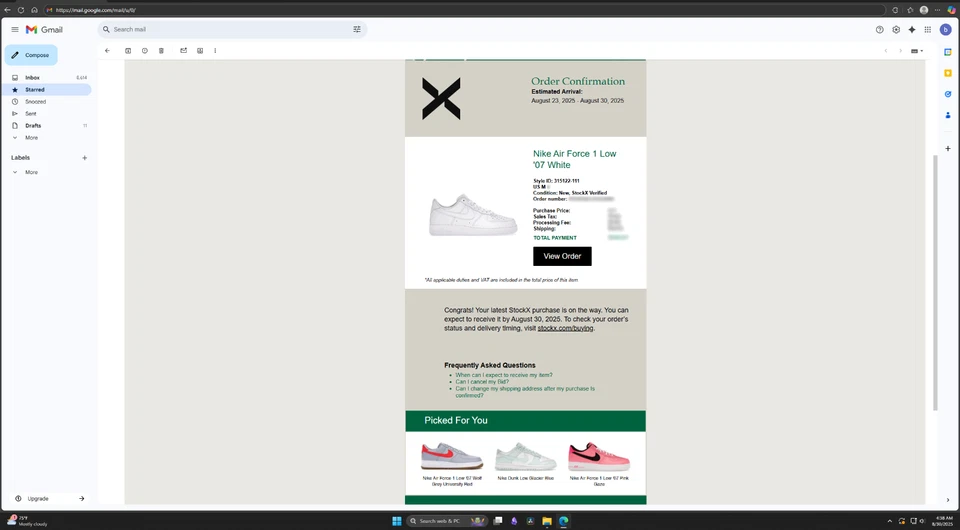The height and width of the screenshot is (530, 960).
Task: Open browser profile avatar
Action: 924,10
